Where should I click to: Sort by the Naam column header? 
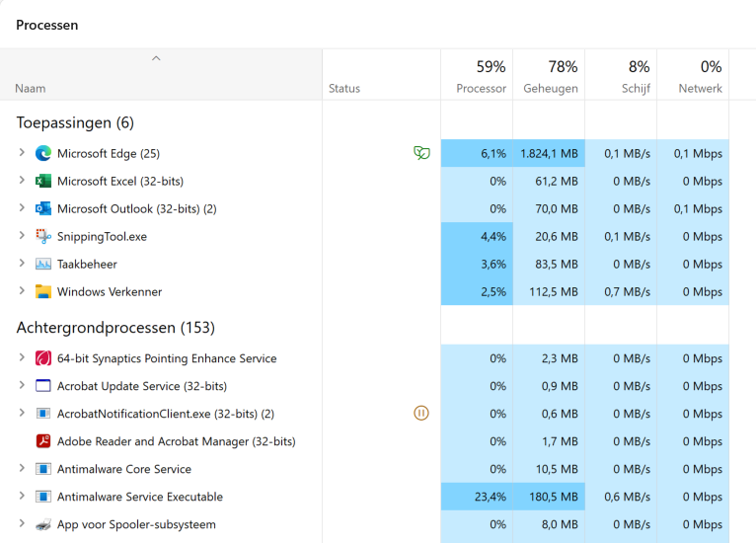coord(161,75)
